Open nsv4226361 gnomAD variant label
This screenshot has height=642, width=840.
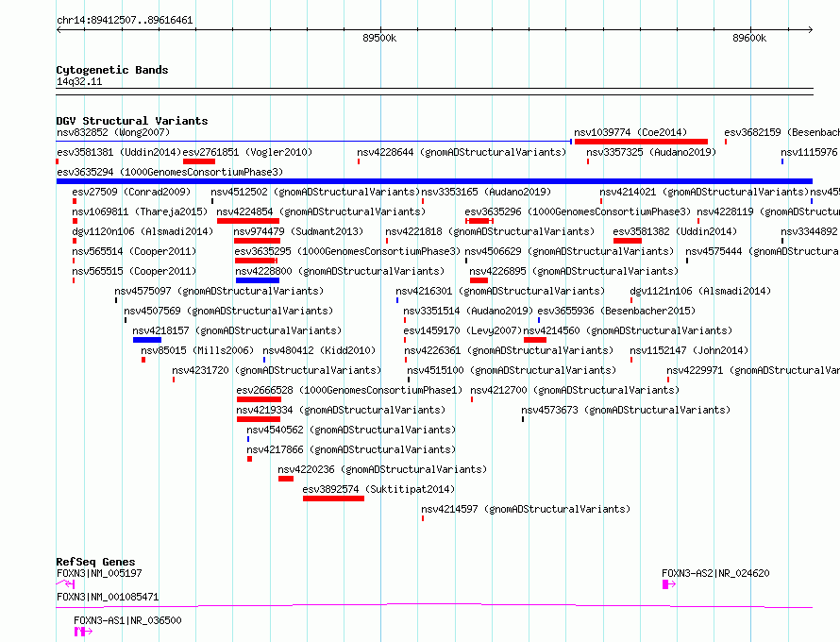(509, 350)
